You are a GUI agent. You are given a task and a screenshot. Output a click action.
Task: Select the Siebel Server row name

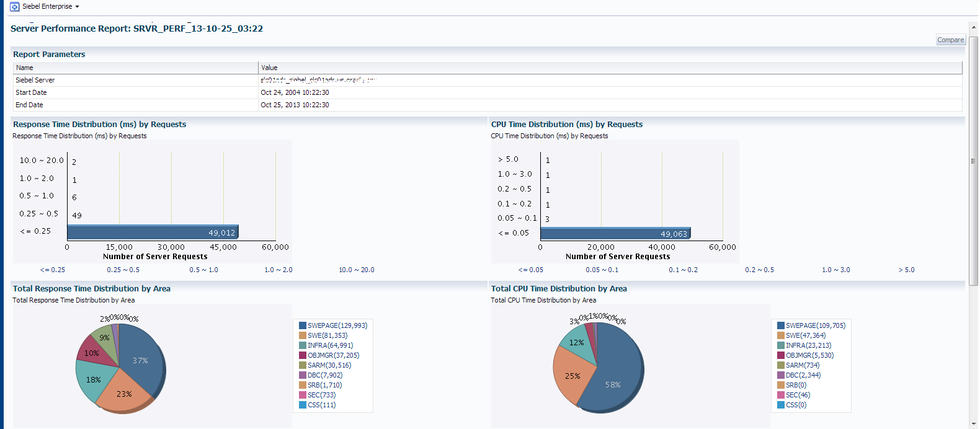click(35, 80)
